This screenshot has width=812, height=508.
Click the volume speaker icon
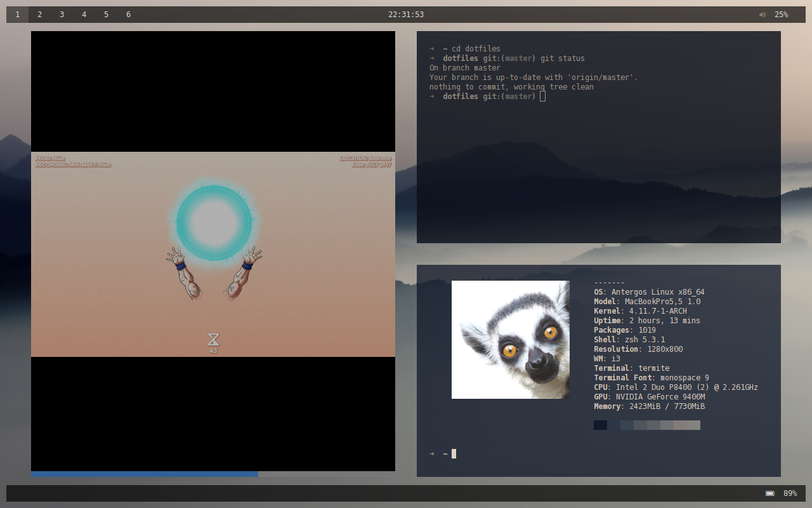click(x=763, y=15)
